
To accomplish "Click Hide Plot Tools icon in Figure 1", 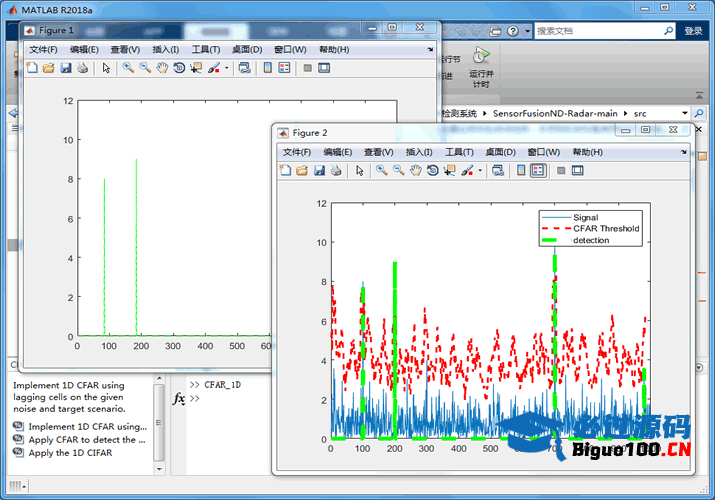I will 308,68.
